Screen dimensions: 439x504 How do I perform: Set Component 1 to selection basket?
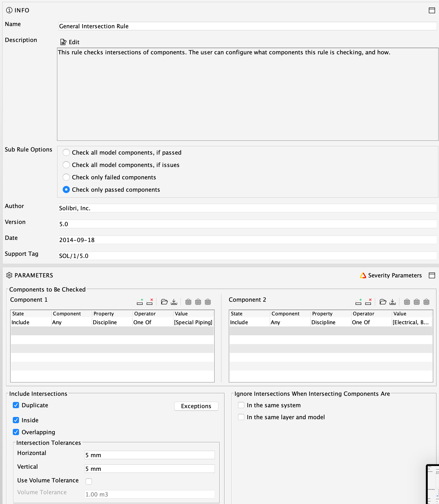208,302
